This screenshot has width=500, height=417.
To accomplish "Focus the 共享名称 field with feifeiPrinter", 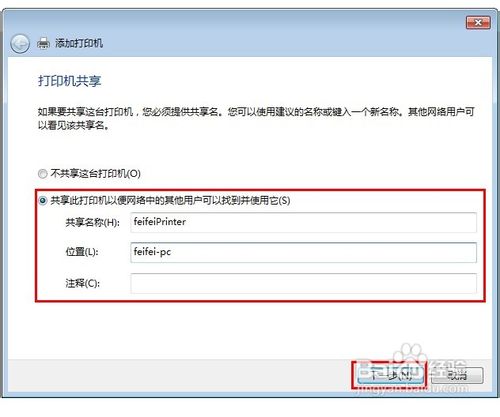I will point(303,222).
